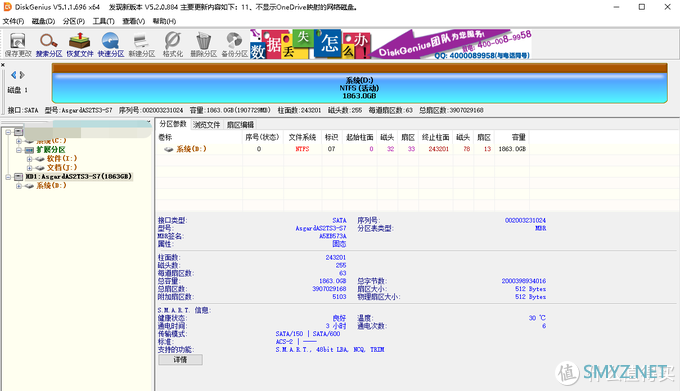680x391 pixels.
Task: Go to previous disk with left arrow
Action: [13, 75]
